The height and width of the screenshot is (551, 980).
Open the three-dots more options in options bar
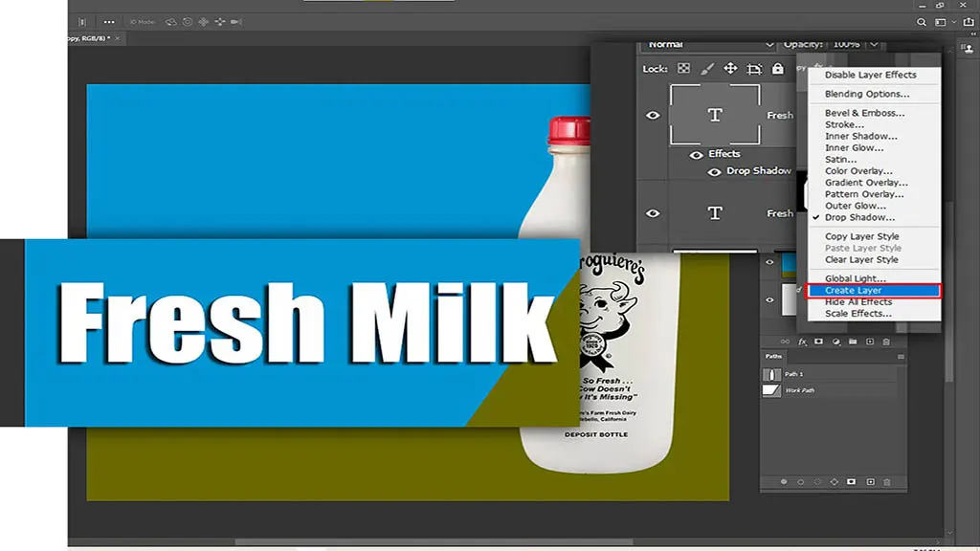(109, 22)
